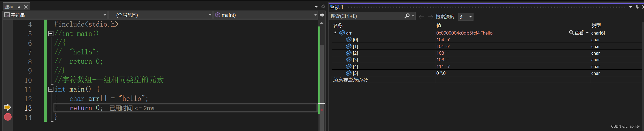Open the 监视 1 window options dropdown
The width and height of the screenshot is (644, 131).
pyautogui.click(x=631, y=7)
